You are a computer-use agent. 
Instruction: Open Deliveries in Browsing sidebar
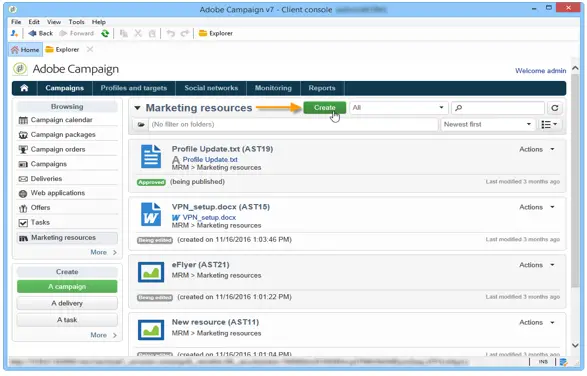(x=67, y=179)
